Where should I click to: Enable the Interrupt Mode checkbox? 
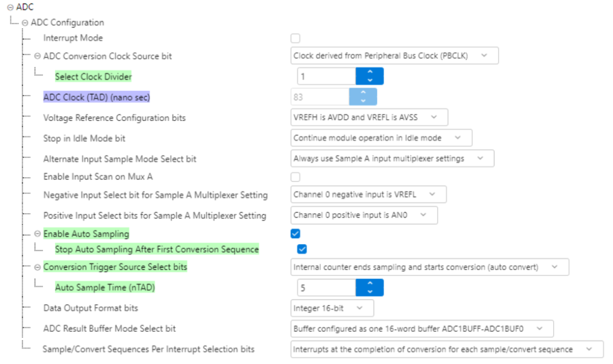[x=295, y=38]
